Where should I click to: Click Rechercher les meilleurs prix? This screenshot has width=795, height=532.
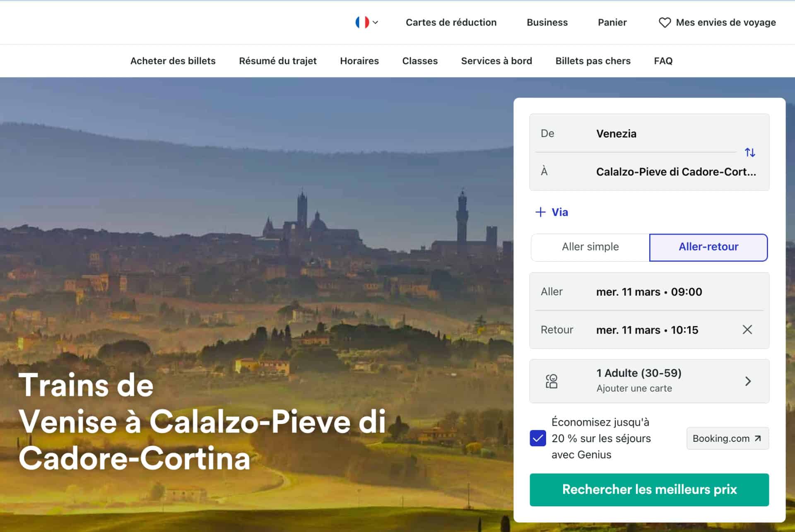[649, 490]
